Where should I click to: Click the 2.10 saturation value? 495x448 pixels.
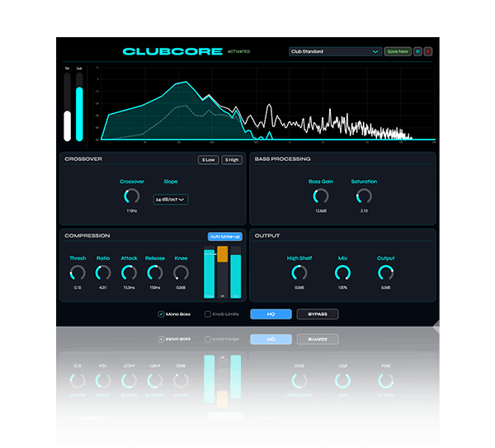[364, 211]
